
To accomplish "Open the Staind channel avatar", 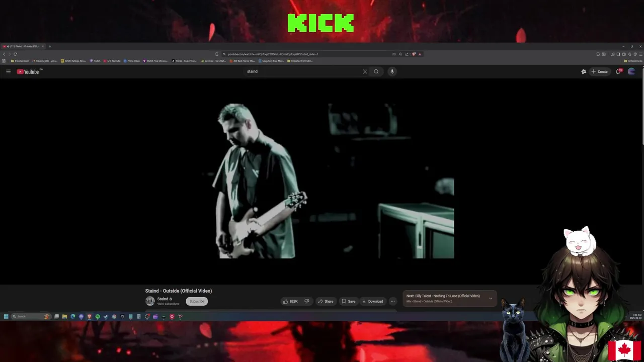I will point(150,301).
